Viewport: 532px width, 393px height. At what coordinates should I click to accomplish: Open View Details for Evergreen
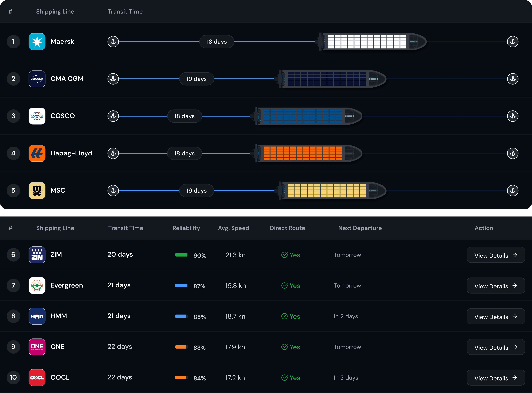pyautogui.click(x=496, y=286)
